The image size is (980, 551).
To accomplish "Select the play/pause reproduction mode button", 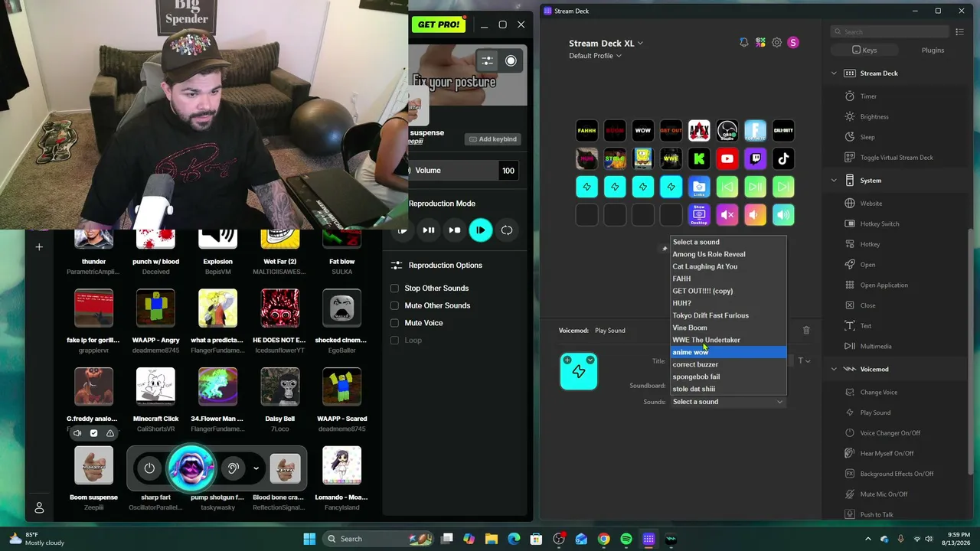I will (429, 230).
